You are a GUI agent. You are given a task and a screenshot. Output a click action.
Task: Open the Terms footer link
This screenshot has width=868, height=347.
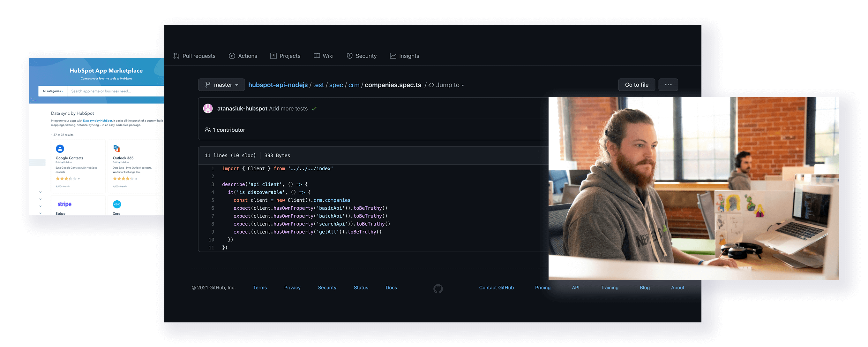(260, 288)
